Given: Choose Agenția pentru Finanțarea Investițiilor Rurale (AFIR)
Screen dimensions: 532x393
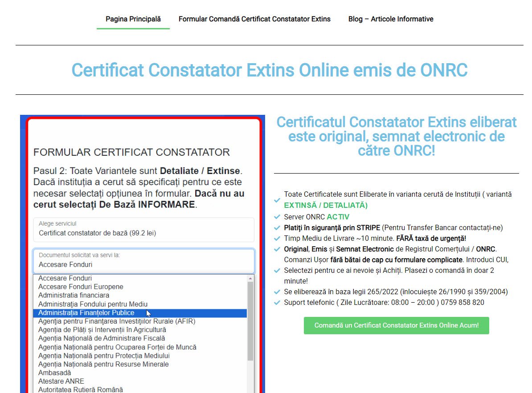Looking at the screenshot, I should [140, 321].
